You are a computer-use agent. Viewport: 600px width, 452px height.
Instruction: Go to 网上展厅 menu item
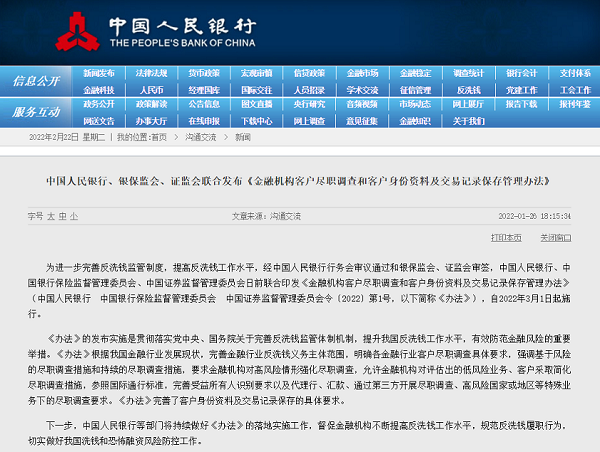(468, 104)
